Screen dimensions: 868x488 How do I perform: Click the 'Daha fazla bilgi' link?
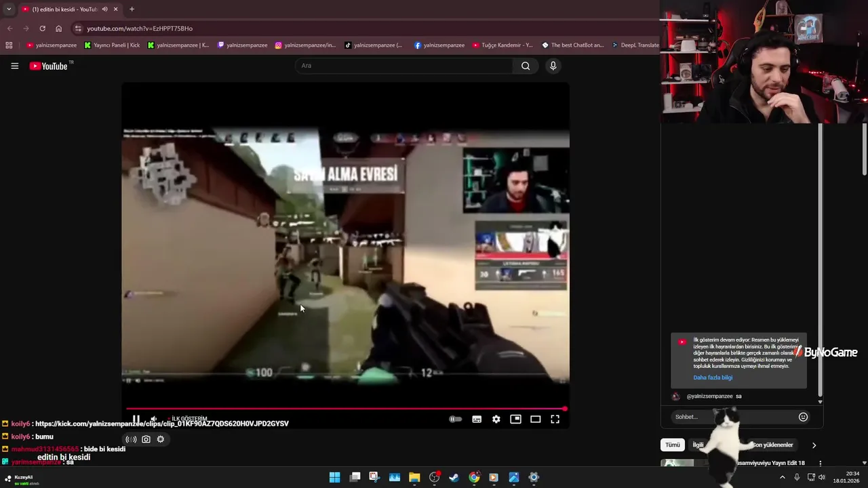click(x=713, y=378)
